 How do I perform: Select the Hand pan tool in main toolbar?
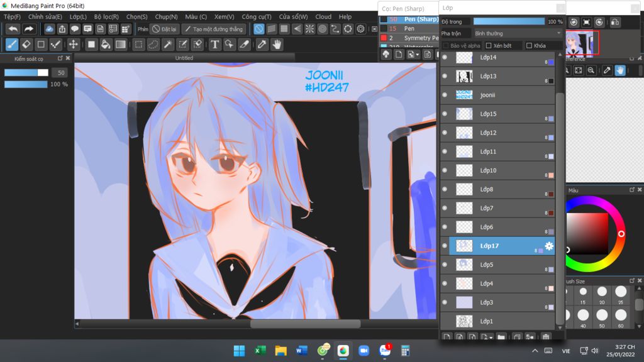click(277, 45)
